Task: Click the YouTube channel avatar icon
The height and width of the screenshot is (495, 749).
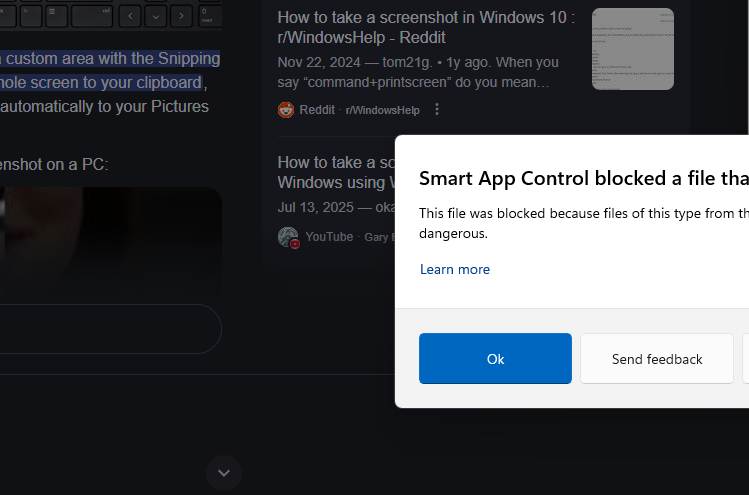Action: [288, 237]
